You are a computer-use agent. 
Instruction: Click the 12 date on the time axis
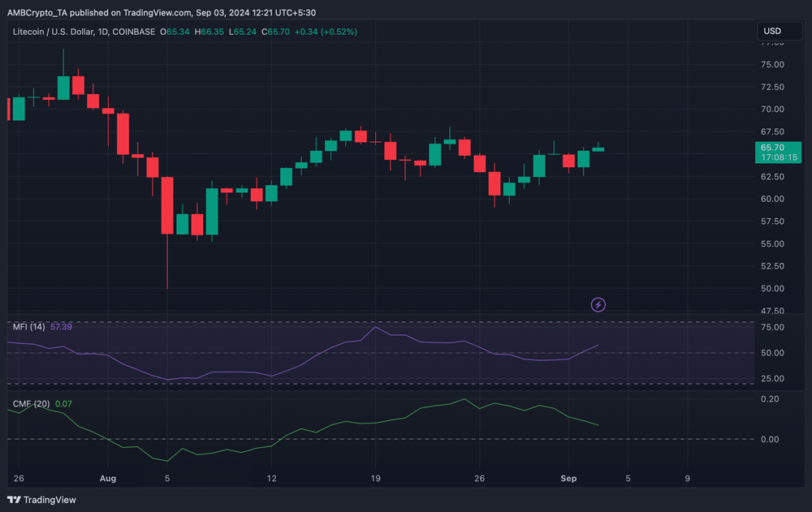(271, 479)
